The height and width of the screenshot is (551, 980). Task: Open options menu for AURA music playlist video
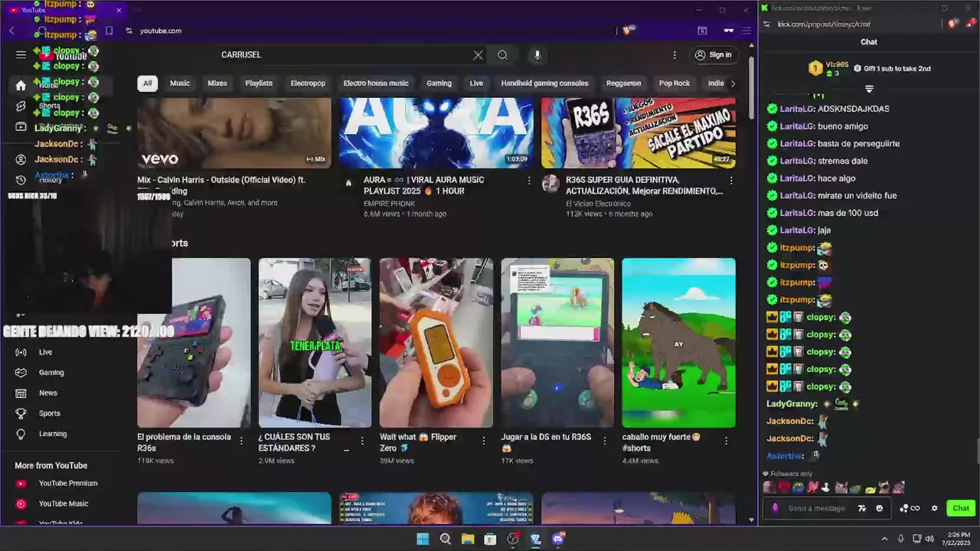[x=529, y=181]
